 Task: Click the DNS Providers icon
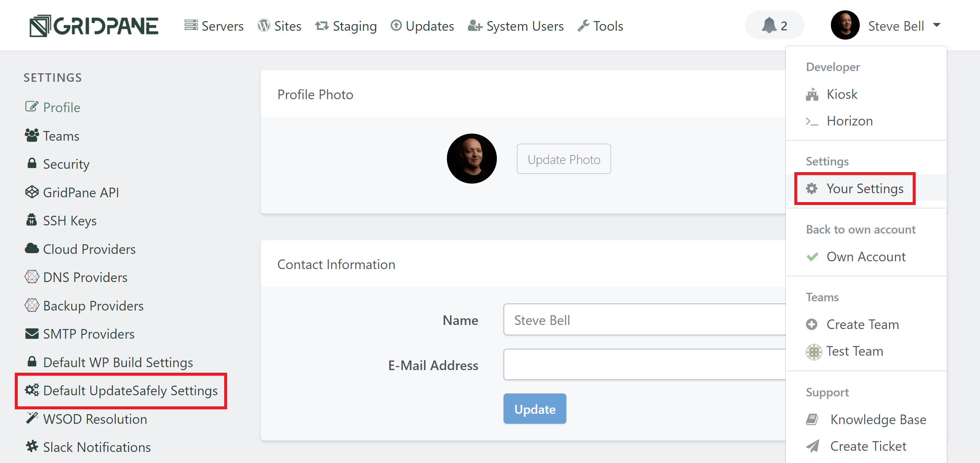31,276
